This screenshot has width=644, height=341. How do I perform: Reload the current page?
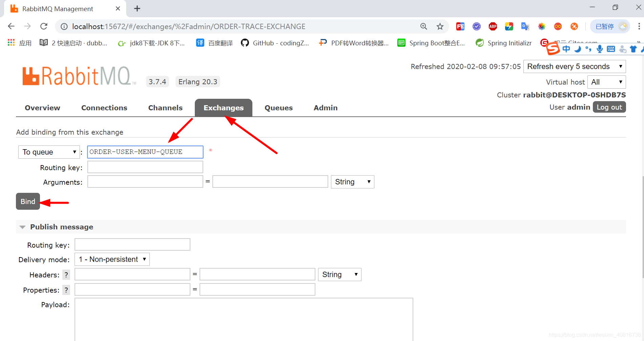(x=44, y=26)
